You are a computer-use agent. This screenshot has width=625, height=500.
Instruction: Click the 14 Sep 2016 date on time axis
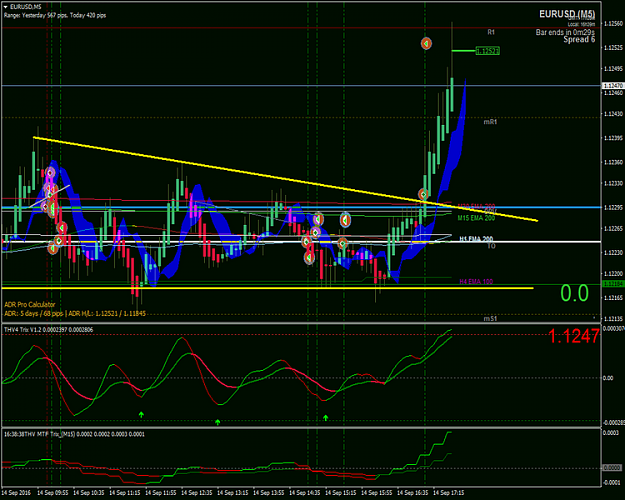(16, 493)
